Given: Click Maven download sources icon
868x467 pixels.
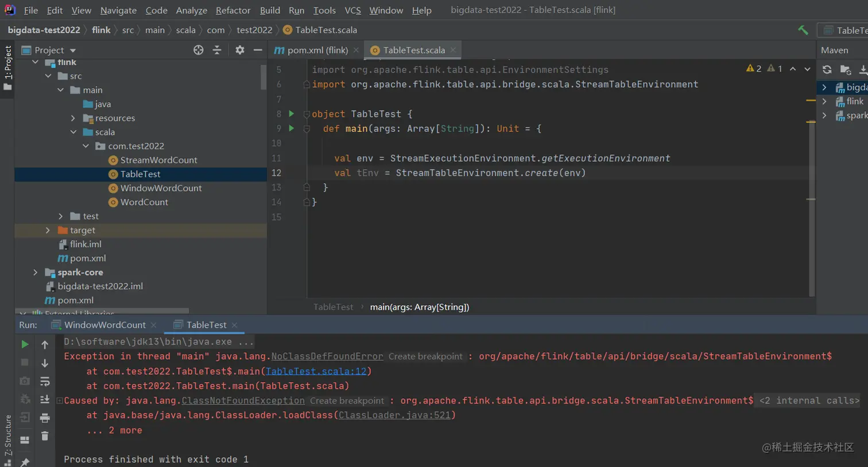Looking at the screenshot, I should click(x=863, y=69).
